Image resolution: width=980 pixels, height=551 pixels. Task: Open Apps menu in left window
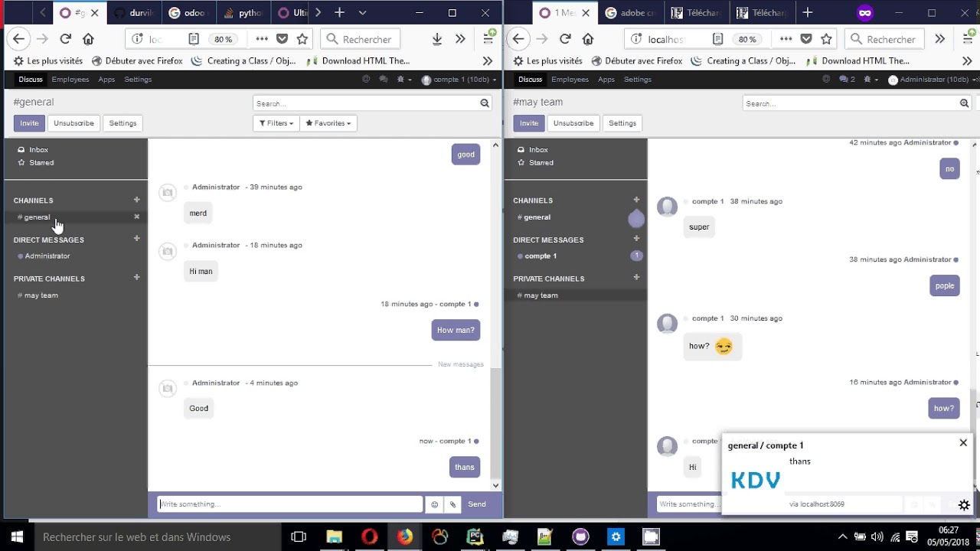[x=106, y=80]
